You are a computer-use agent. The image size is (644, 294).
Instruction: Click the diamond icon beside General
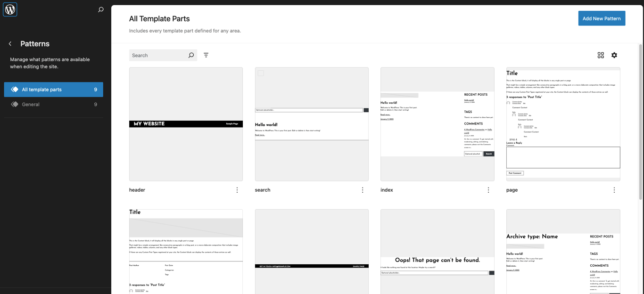pyautogui.click(x=15, y=104)
